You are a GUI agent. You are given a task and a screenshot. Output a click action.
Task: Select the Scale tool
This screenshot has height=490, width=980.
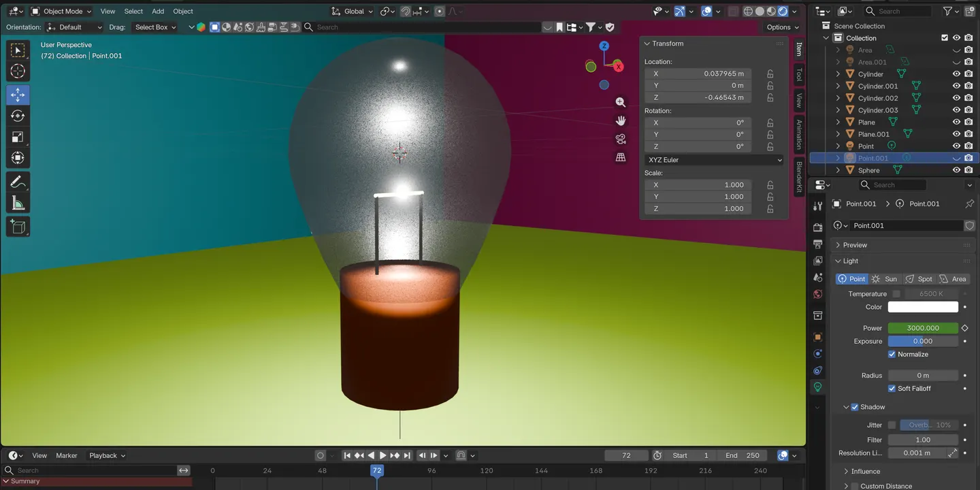pyautogui.click(x=18, y=137)
